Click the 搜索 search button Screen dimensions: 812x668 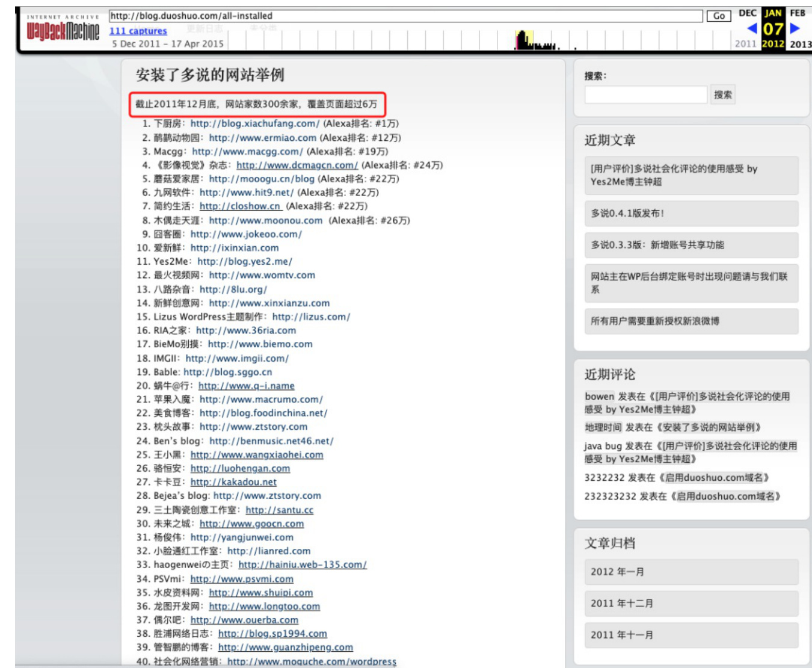[x=723, y=94]
